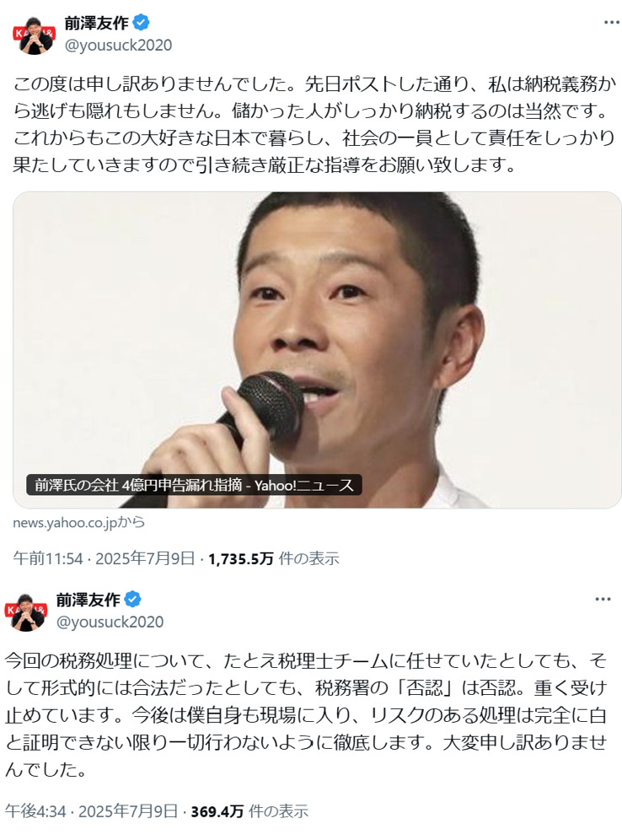Click the second tweet's profile avatar
The height and width of the screenshot is (840, 622).
(x=25, y=611)
